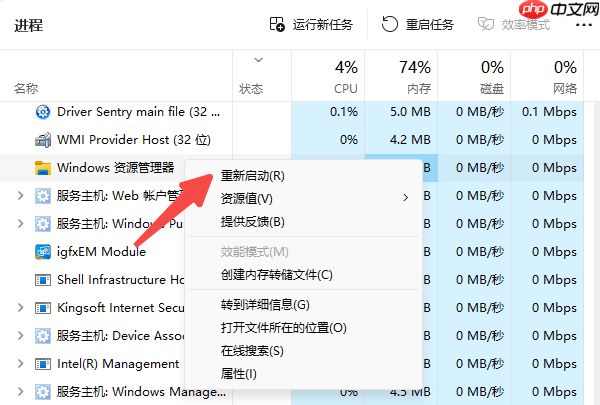
Task: Choose 打开文件所在的位置(O) from the menu
Action: (283, 328)
